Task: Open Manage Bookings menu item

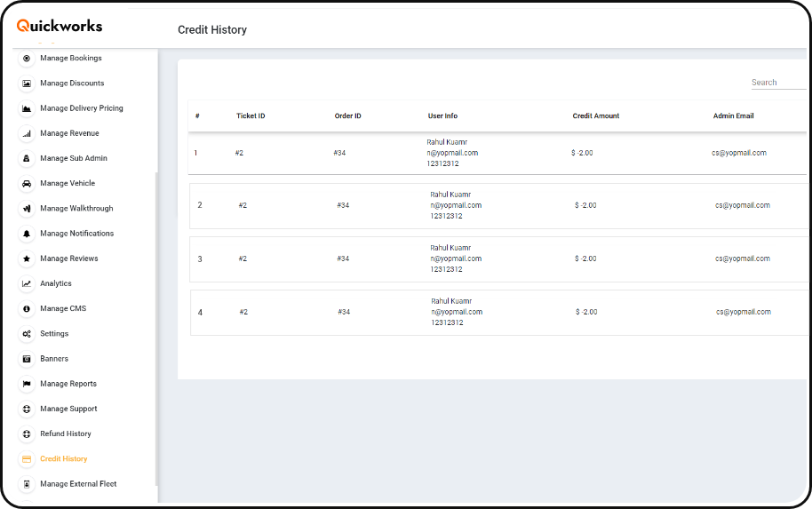Action: tap(71, 58)
